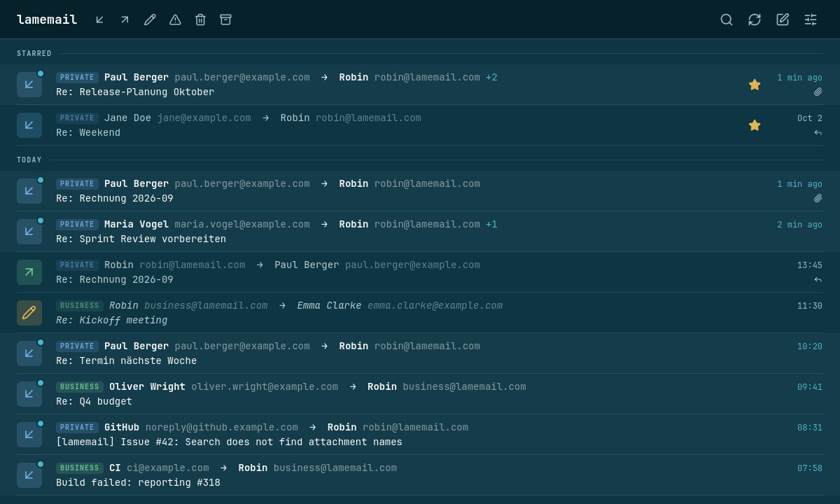Click the reply arrow on Re: Weekend row

[818, 132]
